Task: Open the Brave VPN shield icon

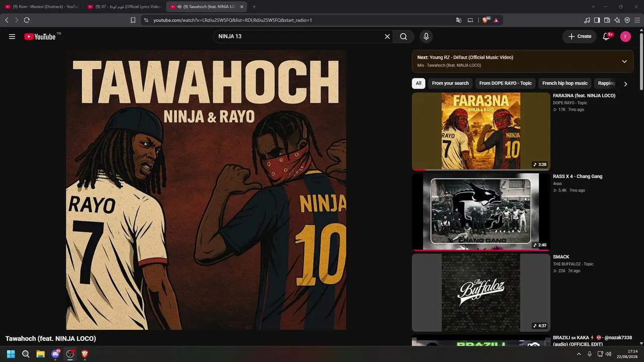Action: pyautogui.click(x=627, y=20)
